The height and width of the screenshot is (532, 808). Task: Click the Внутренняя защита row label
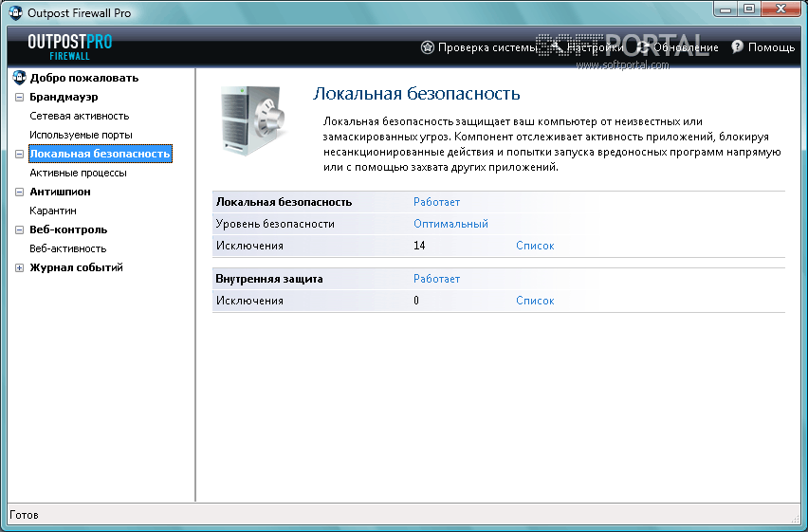[x=269, y=279]
